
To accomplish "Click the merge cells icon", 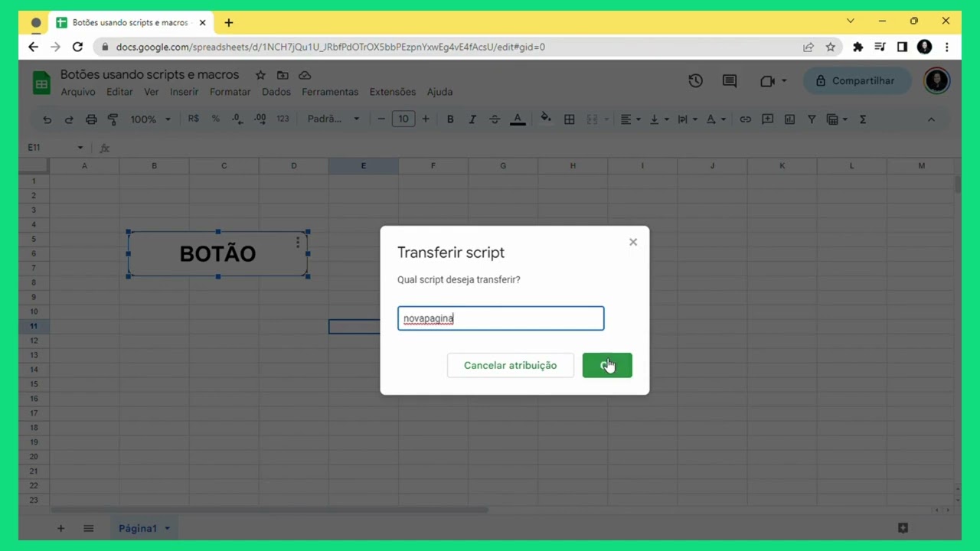I will [592, 119].
